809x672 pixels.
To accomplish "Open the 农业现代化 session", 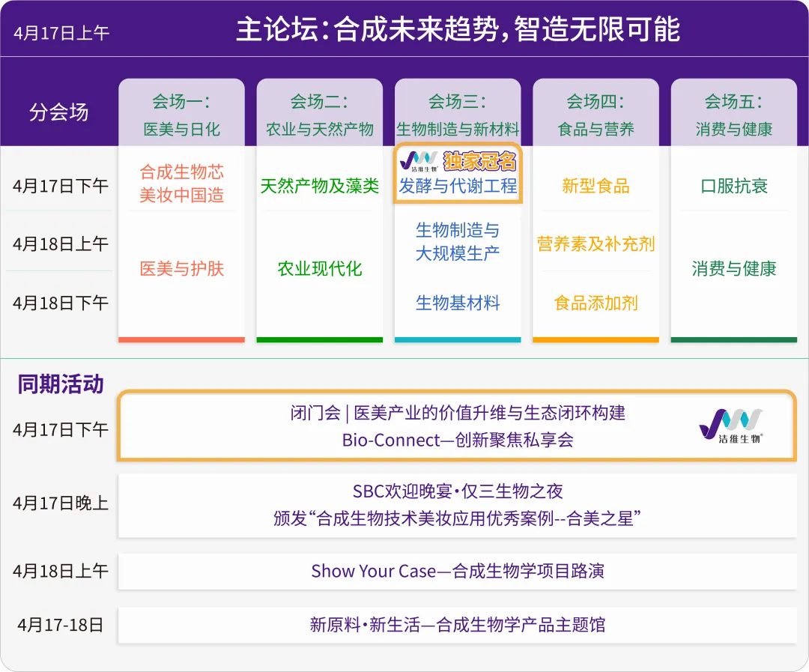I will (x=319, y=268).
